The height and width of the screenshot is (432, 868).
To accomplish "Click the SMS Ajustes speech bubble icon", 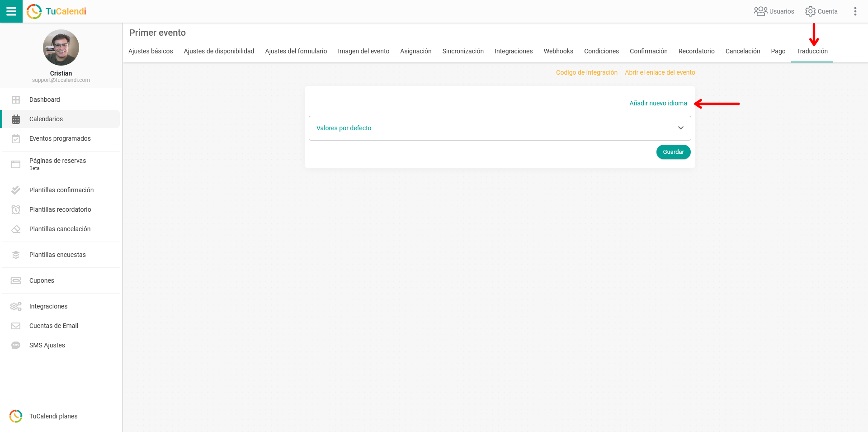I will point(16,345).
